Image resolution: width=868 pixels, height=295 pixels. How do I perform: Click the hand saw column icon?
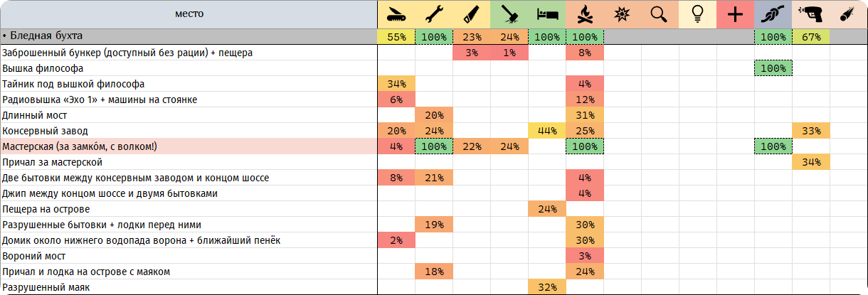click(x=472, y=14)
